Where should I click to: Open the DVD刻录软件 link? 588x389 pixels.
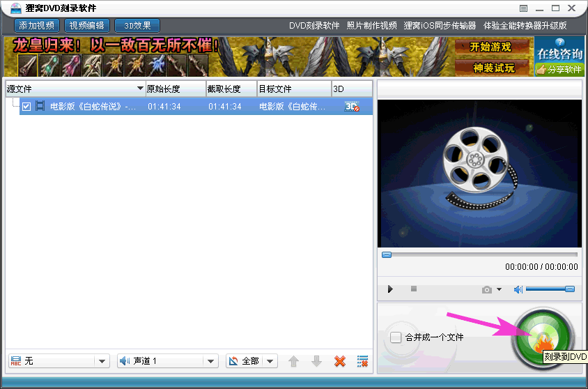pos(314,26)
